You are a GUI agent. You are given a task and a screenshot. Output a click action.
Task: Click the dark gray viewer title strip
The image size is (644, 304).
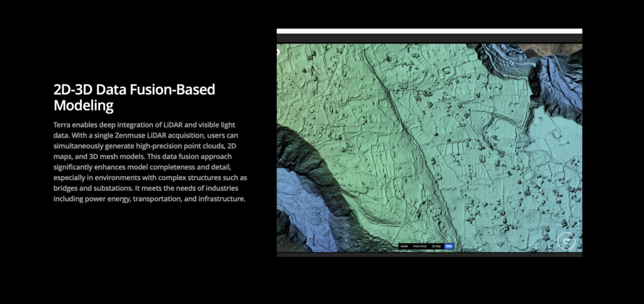click(429, 38)
